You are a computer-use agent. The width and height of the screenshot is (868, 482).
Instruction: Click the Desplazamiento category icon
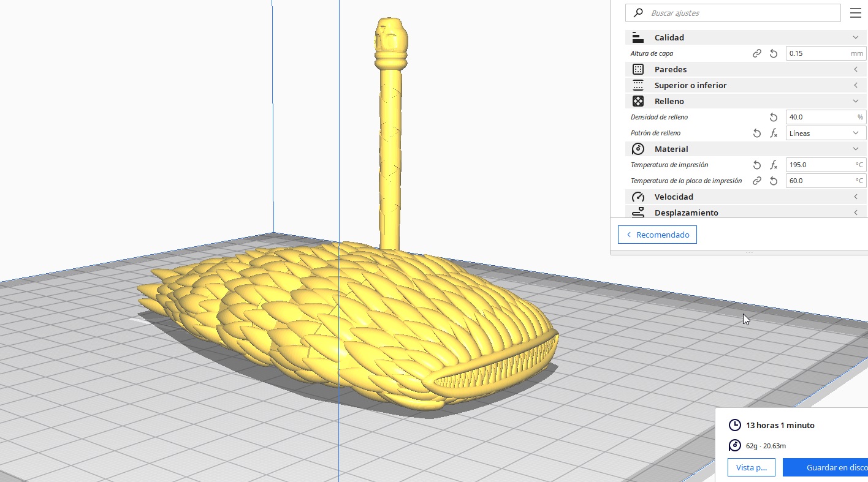(638, 212)
